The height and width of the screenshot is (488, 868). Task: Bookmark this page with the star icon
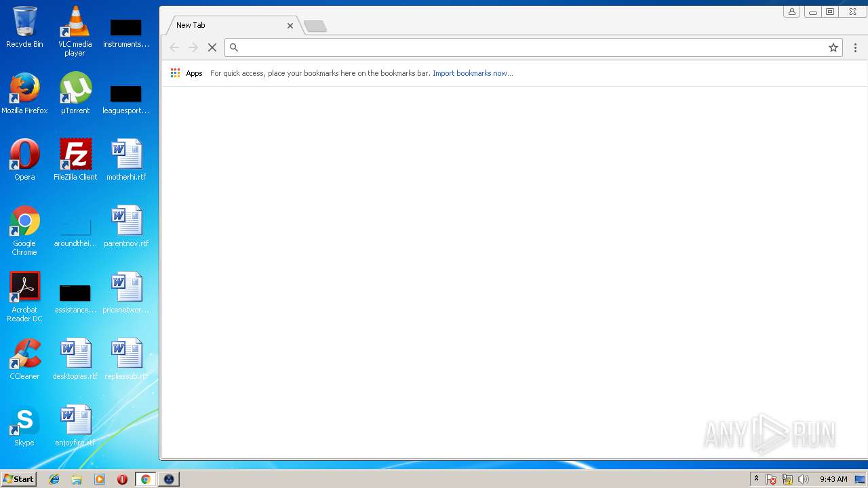(x=833, y=47)
